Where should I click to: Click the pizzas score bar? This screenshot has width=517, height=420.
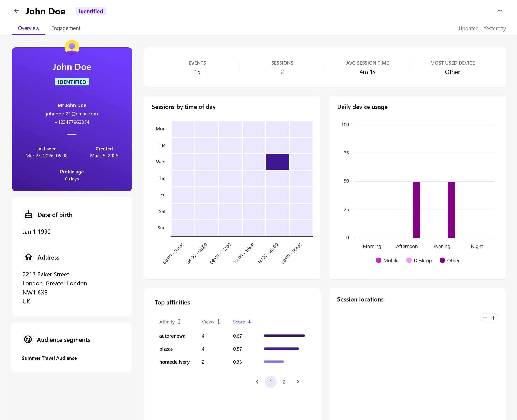pyautogui.click(x=281, y=349)
